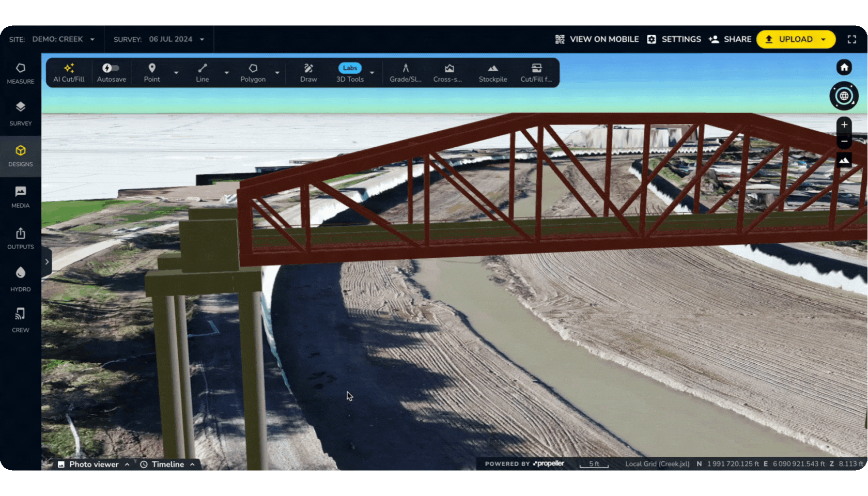This screenshot has height=496, width=868.
Task: Toggle the Autosave switch
Action: click(x=111, y=68)
